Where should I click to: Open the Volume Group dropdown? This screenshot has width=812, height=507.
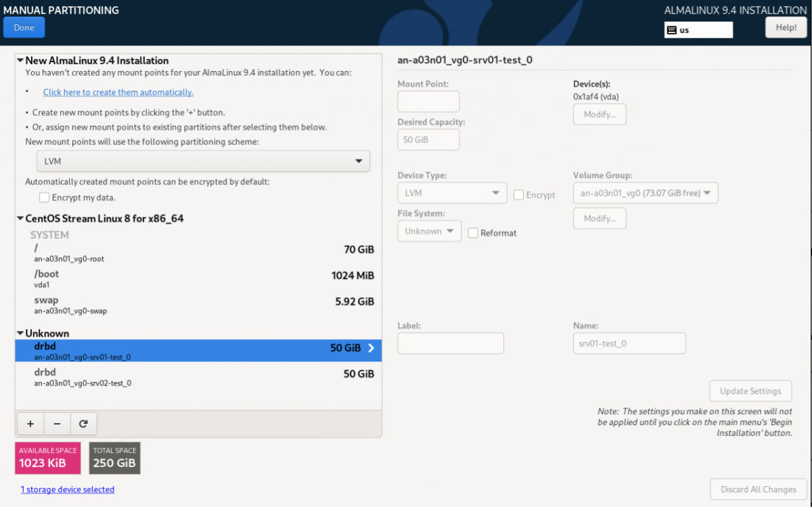pyautogui.click(x=645, y=193)
